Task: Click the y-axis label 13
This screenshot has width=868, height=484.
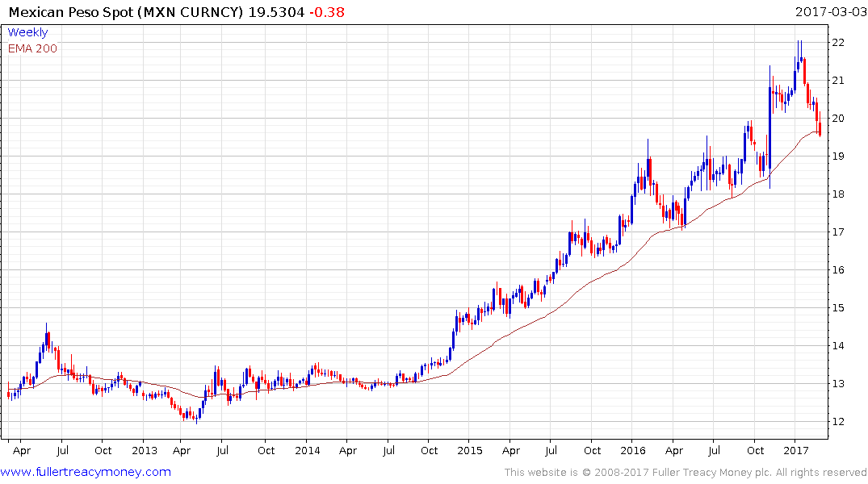Action: [x=837, y=384]
